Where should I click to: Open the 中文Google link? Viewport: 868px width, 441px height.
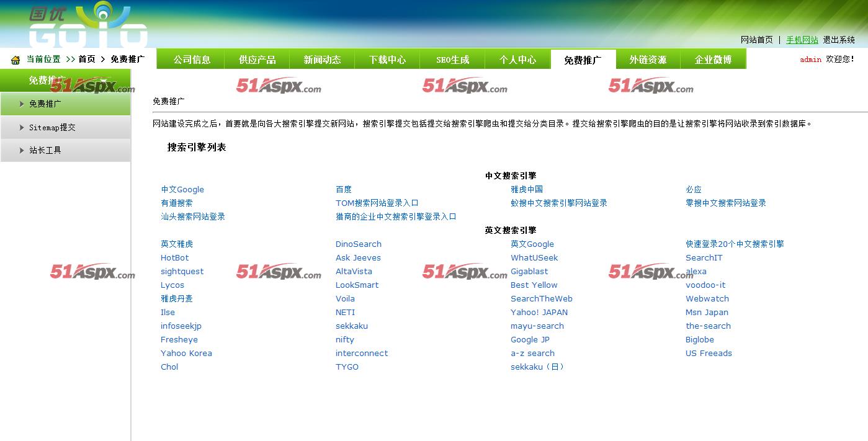click(182, 190)
